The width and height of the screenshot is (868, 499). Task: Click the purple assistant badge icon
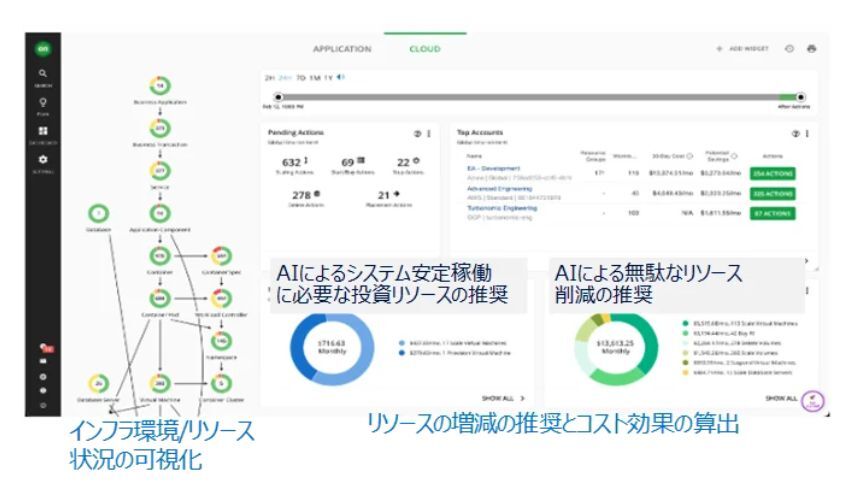point(813,400)
